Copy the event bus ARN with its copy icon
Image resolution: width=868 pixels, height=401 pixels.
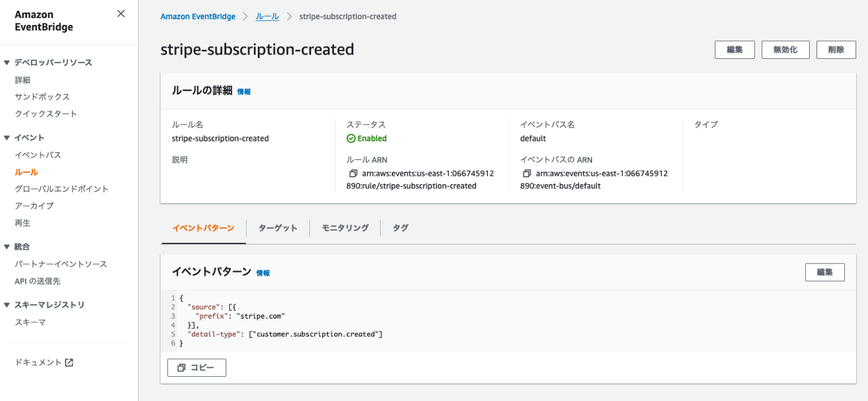527,174
